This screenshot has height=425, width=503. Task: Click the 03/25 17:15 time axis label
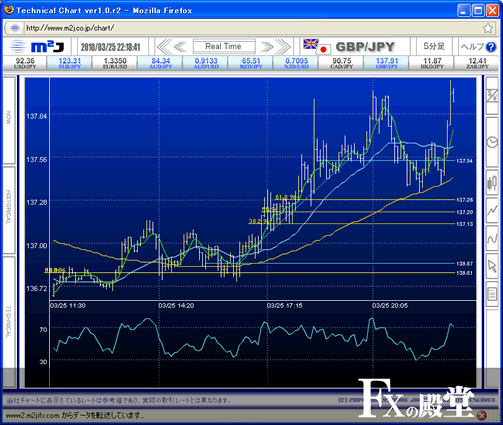coord(284,306)
